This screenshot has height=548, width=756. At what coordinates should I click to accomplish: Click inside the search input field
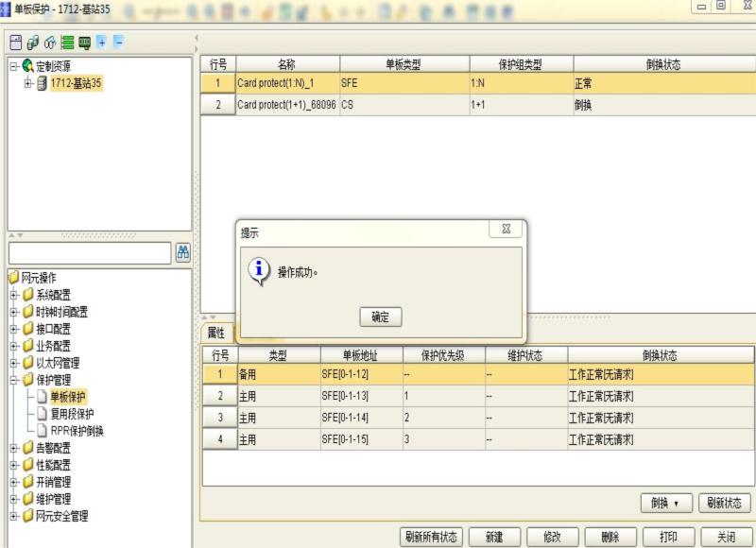(90, 252)
